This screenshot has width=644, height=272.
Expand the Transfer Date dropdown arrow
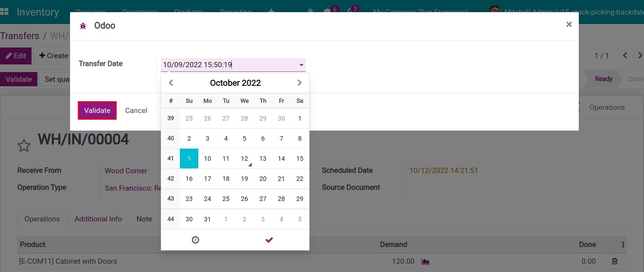coord(301,65)
